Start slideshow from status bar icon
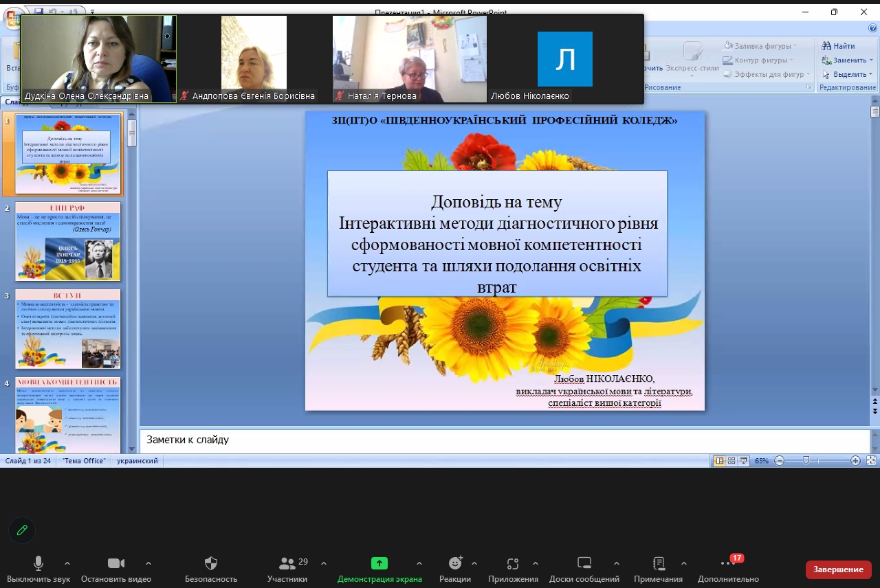 744,461
